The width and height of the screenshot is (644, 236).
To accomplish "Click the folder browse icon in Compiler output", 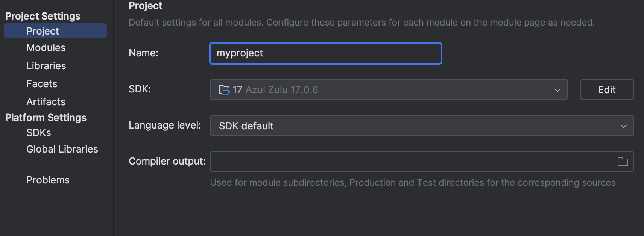I will point(623,162).
